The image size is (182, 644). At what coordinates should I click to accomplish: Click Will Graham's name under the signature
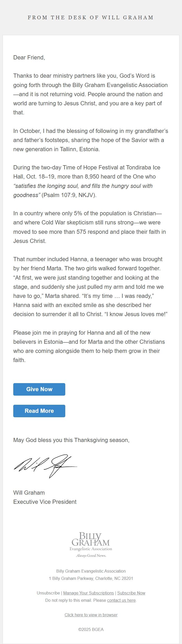point(29,493)
